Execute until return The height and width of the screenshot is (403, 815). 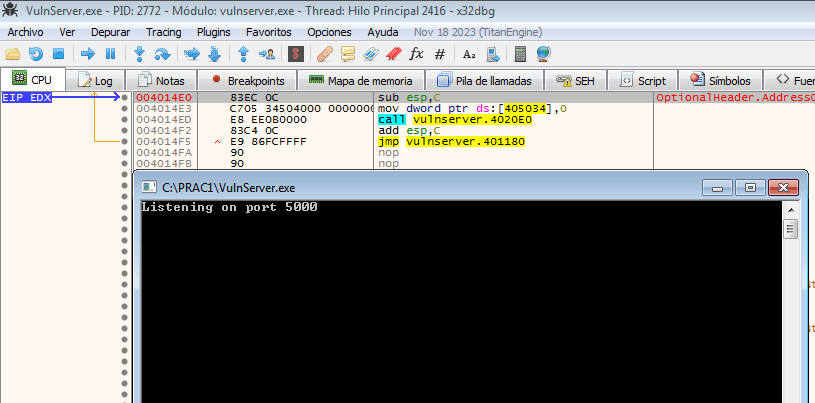(243, 54)
